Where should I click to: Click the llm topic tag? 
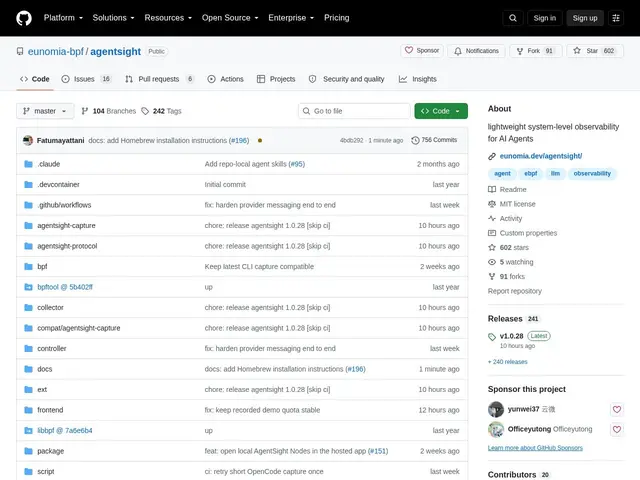point(555,173)
